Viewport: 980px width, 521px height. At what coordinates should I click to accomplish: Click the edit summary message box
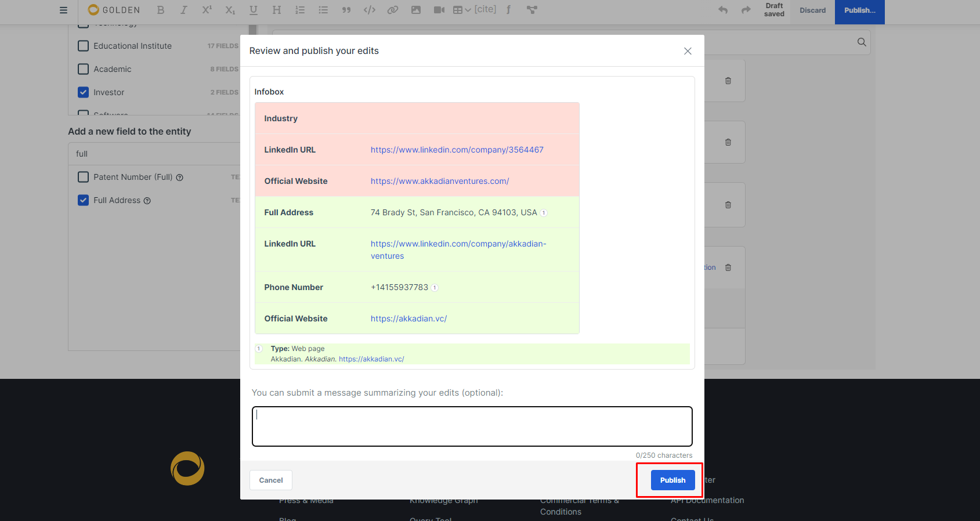pyautogui.click(x=472, y=426)
